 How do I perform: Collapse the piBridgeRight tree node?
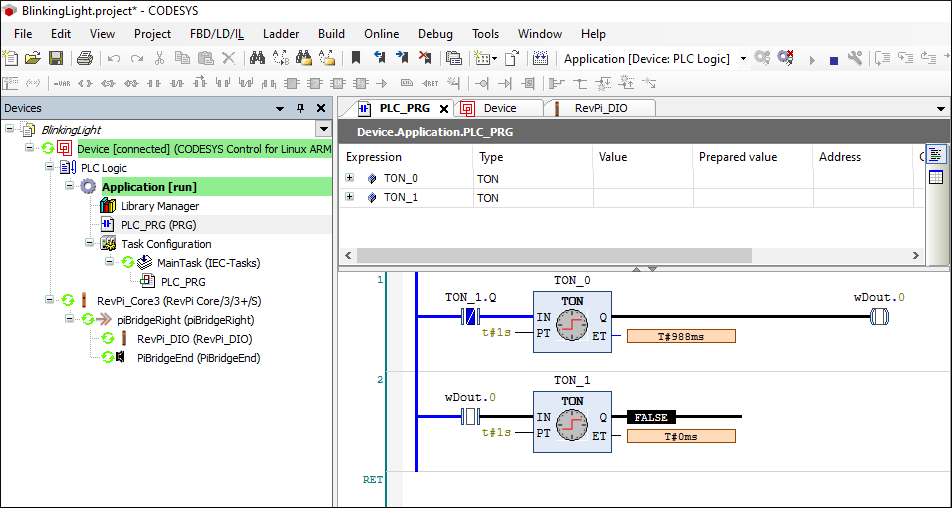coord(69,319)
